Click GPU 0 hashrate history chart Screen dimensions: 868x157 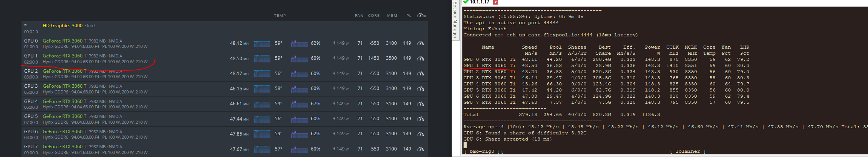262,44
